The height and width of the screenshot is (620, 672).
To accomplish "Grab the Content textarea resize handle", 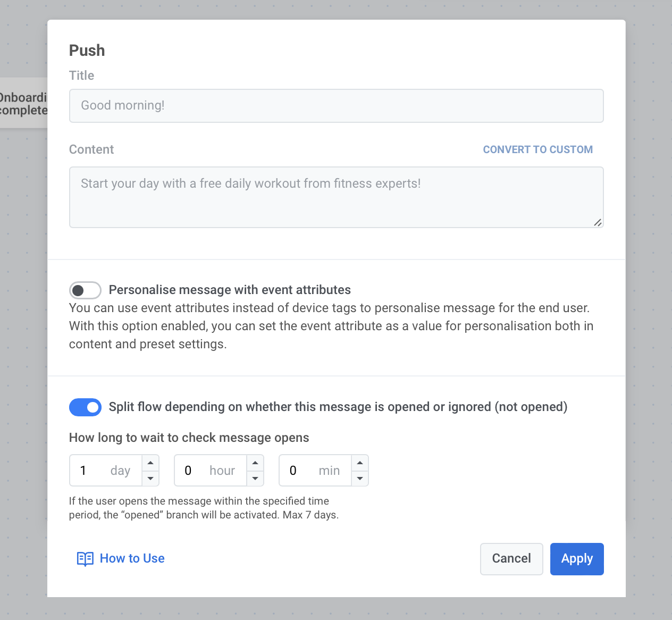I will tap(598, 222).
